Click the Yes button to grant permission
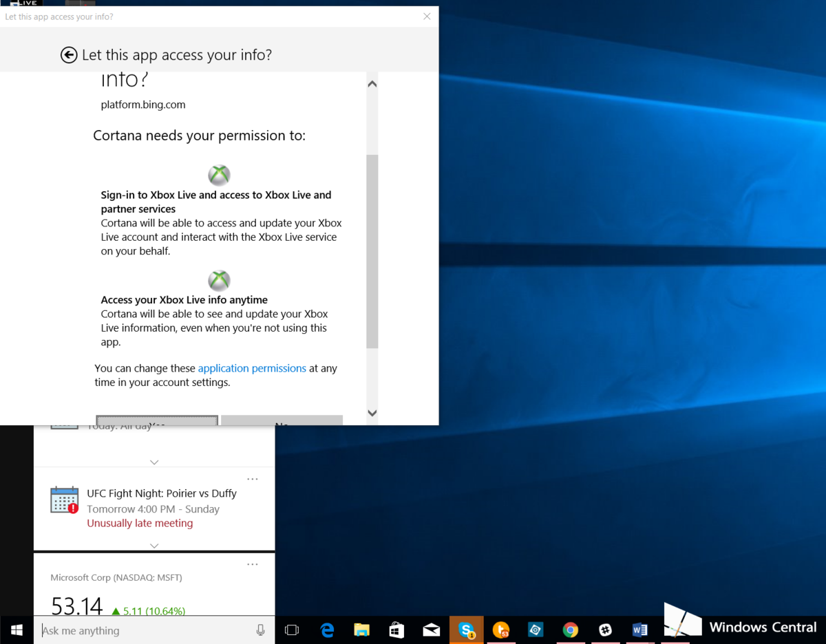 point(157,420)
